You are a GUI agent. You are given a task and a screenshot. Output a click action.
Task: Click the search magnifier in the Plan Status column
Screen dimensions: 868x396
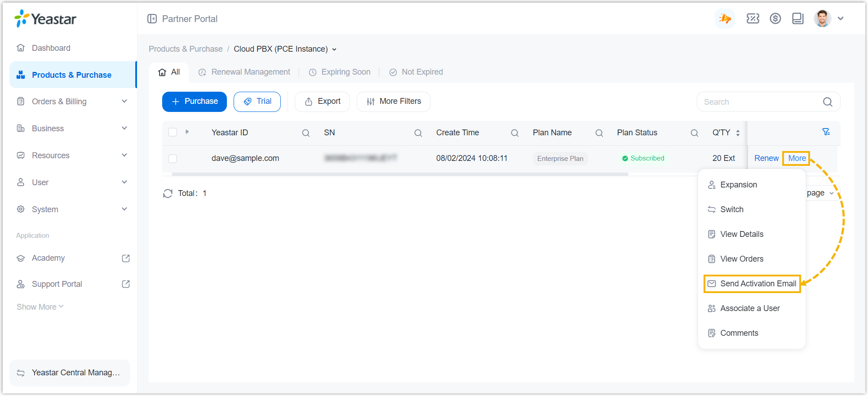coord(694,133)
